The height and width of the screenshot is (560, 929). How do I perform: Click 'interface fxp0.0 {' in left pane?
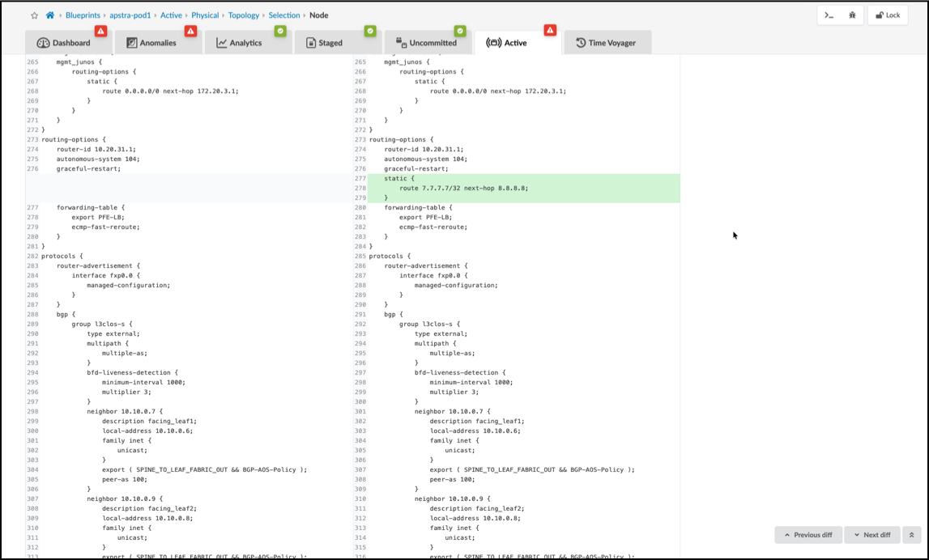coord(106,275)
